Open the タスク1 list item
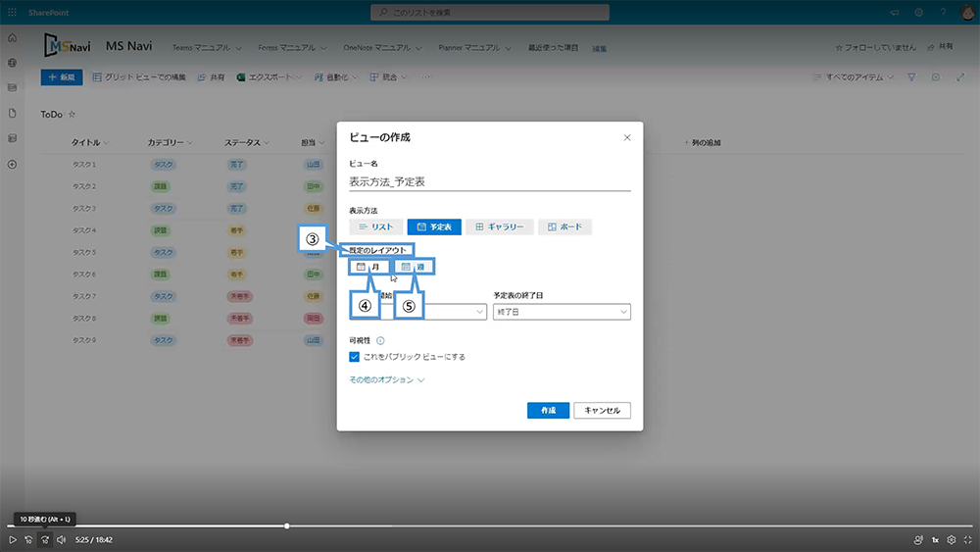Screen dimensions: 980x552 click(x=84, y=165)
